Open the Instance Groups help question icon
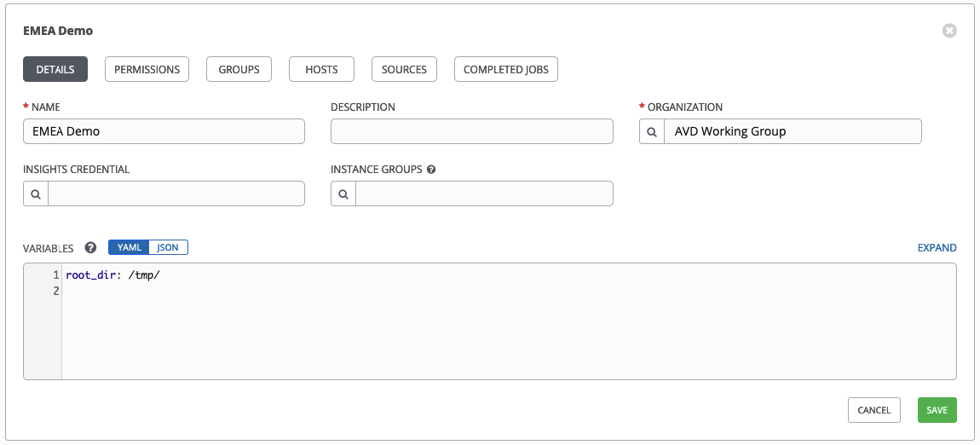This screenshot has width=980, height=445. point(430,170)
